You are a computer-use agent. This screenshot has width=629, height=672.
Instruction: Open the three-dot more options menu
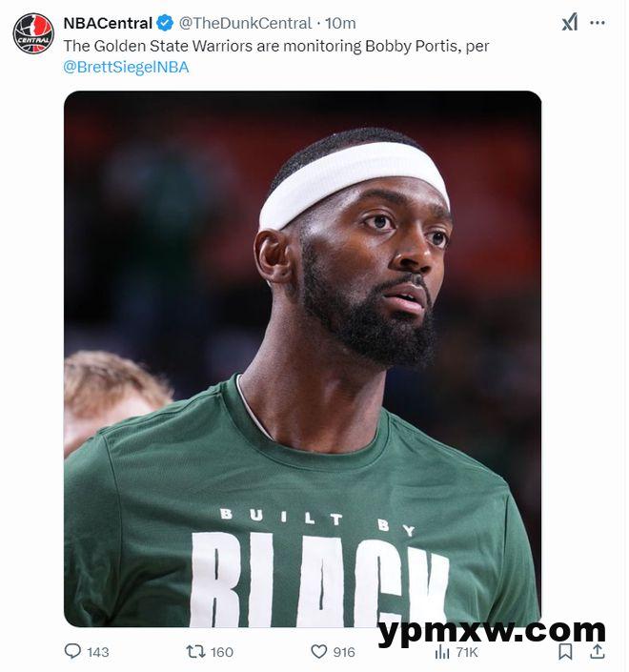pos(598,22)
